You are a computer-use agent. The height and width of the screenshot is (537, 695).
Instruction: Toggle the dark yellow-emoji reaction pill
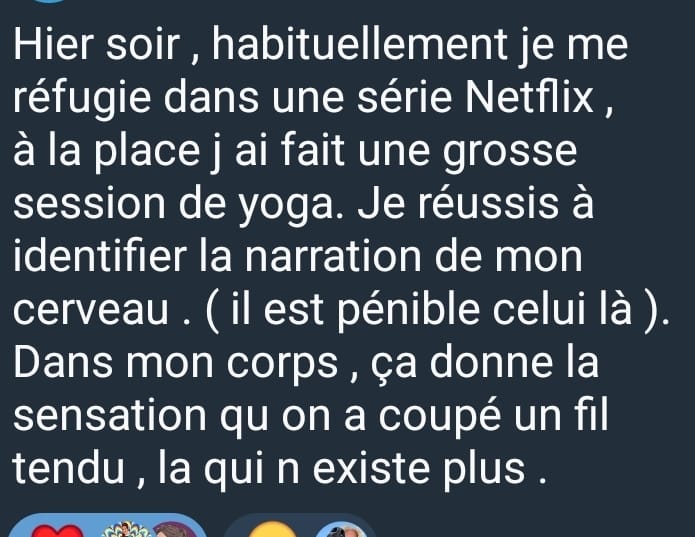300,526
